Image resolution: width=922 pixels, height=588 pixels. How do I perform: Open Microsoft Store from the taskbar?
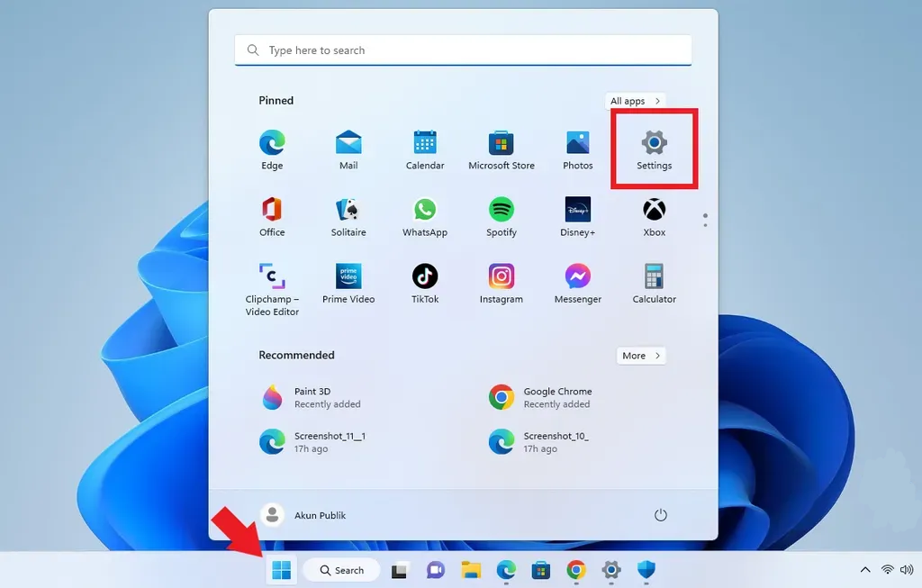click(x=541, y=570)
